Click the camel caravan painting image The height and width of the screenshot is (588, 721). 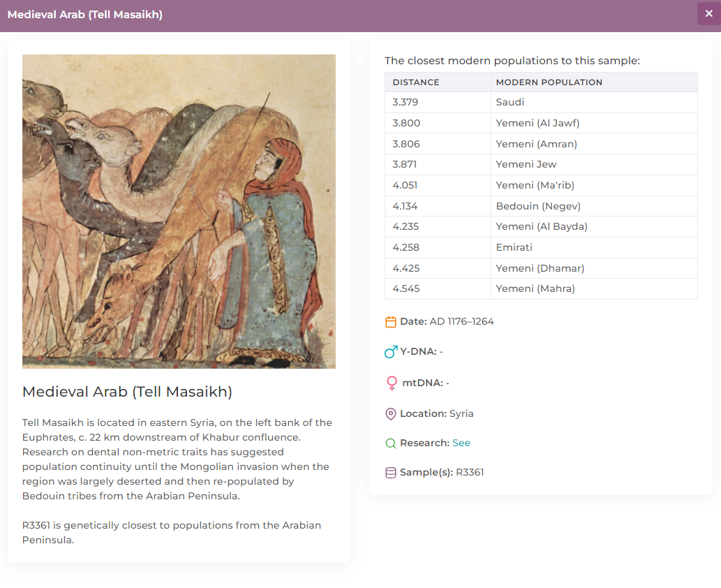(x=179, y=212)
